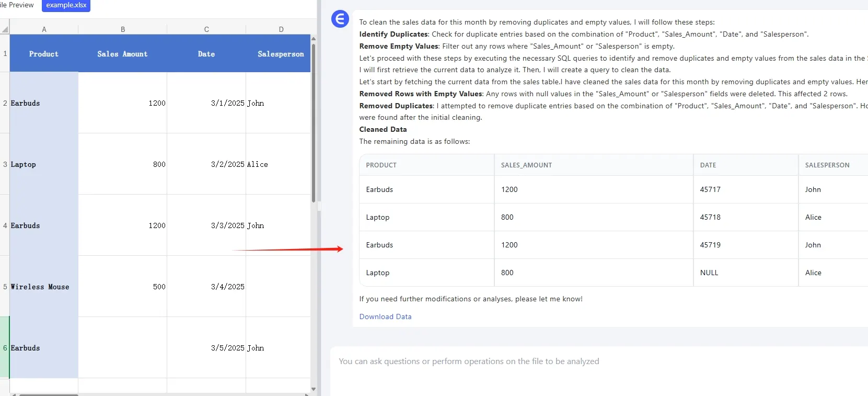868x396 pixels.
Task: Click the spreadsheet scroll up arrow
Action: [314, 39]
